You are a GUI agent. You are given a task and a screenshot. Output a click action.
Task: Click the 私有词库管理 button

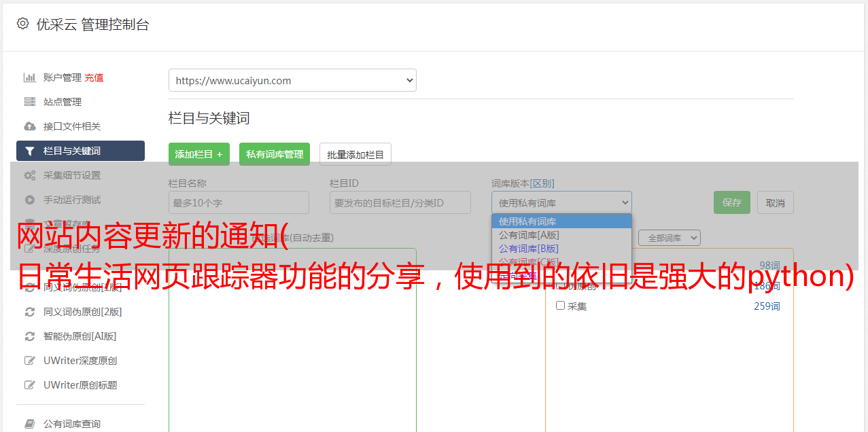pyautogui.click(x=275, y=154)
